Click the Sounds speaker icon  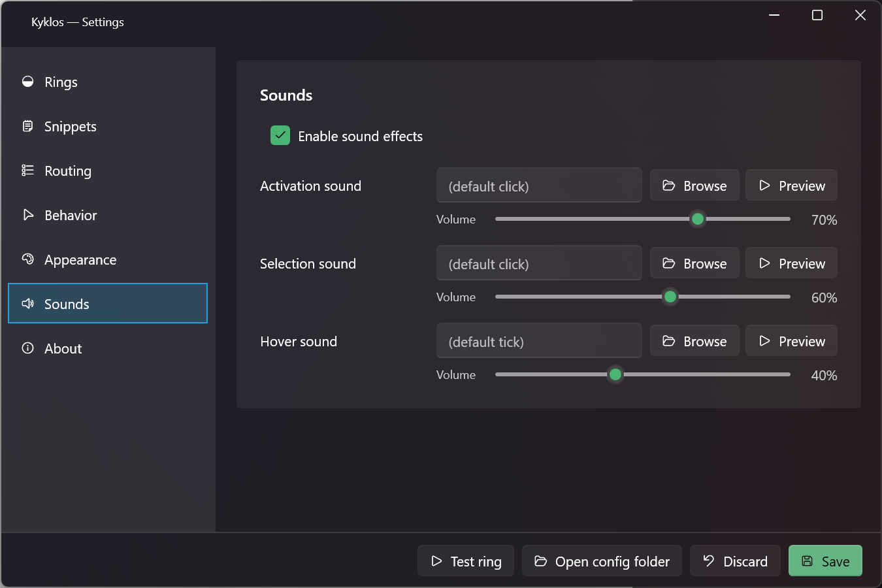(x=27, y=304)
